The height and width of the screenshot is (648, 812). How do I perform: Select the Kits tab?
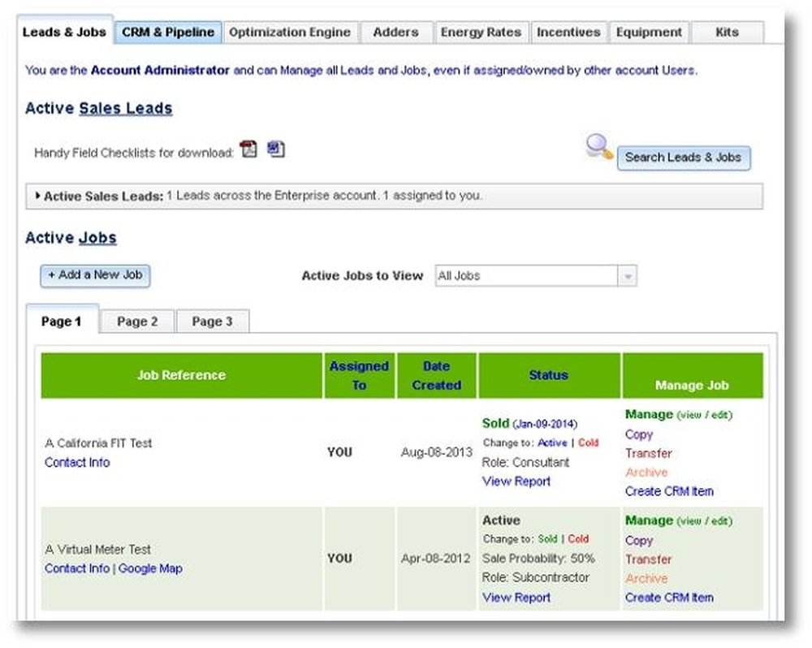tap(727, 32)
